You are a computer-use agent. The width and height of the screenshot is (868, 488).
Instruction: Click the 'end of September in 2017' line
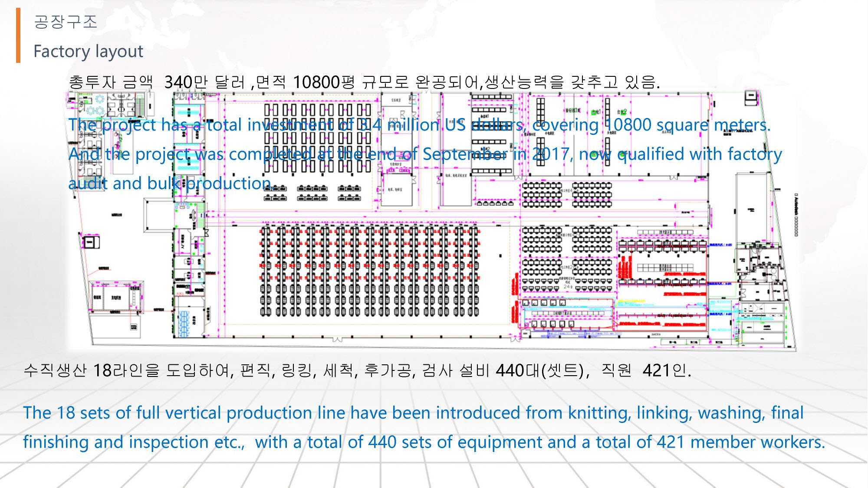click(425, 154)
